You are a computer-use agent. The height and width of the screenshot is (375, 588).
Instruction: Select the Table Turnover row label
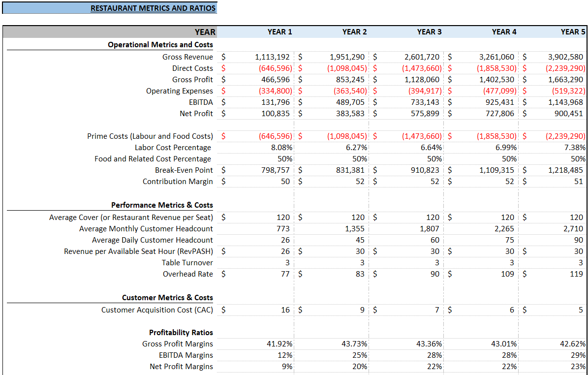point(187,262)
